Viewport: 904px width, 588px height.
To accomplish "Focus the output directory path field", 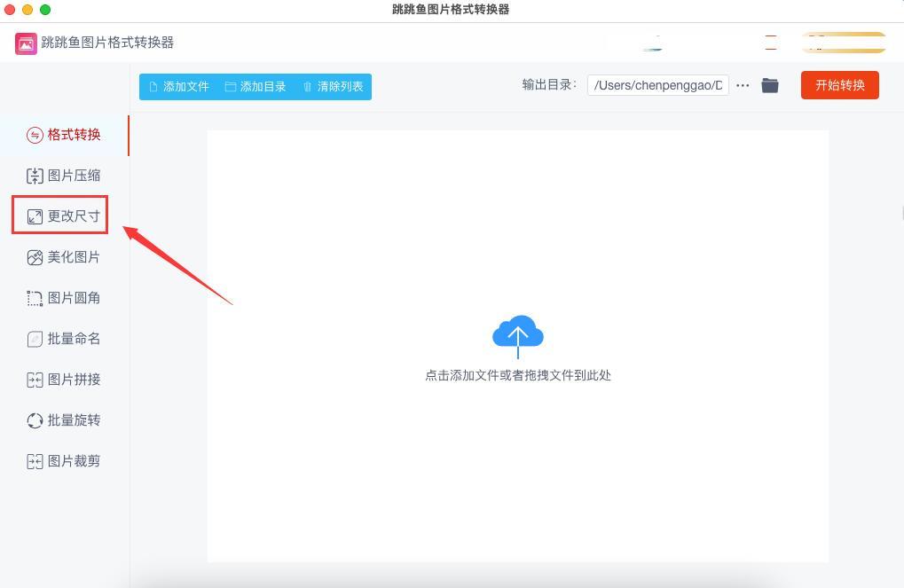I will pos(658,85).
